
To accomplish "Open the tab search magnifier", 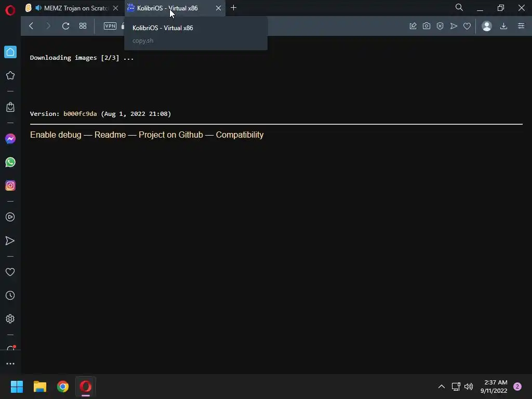I will (x=459, y=7).
